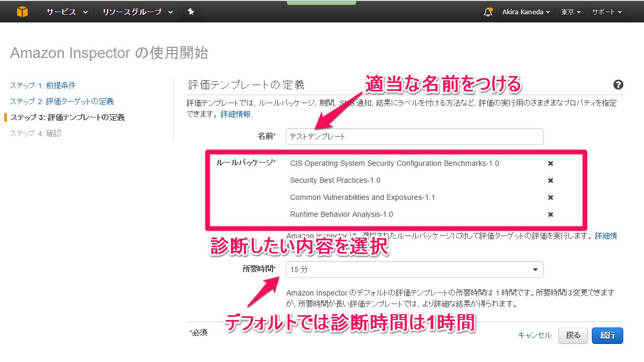Click the キャンセル cancel link
This screenshot has width=644, height=362.
coord(534,335)
